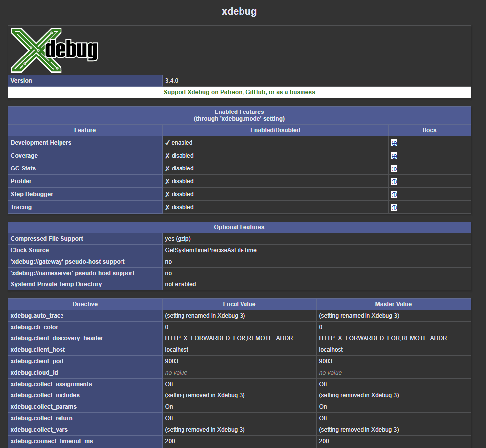Image resolution: width=486 pixels, height=448 pixels.
Task: Click the Docs column header
Action: pos(429,130)
